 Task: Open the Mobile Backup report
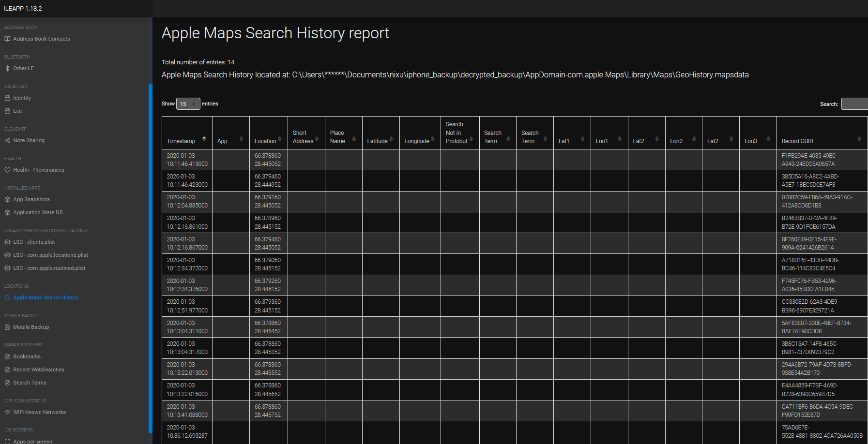tap(31, 327)
